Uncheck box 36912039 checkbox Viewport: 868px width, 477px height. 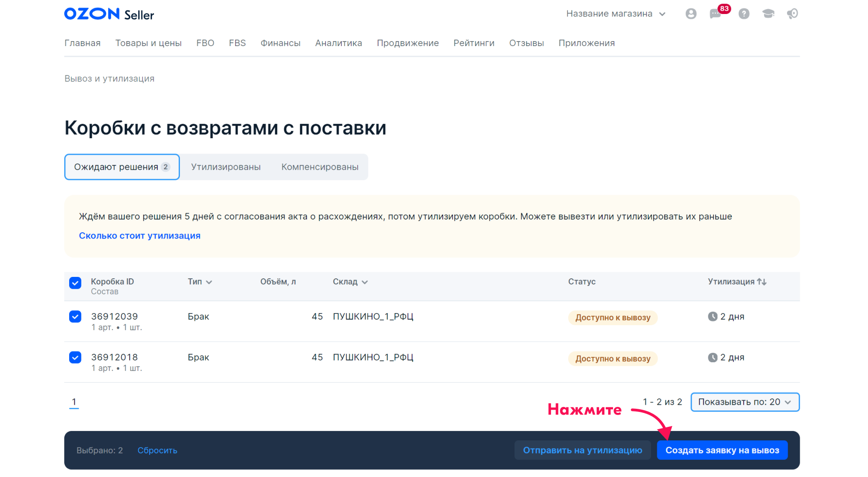[75, 317]
